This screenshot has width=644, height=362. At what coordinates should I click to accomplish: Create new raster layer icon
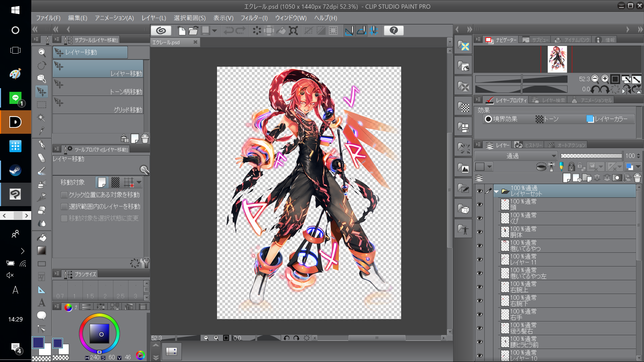(x=567, y=178)
